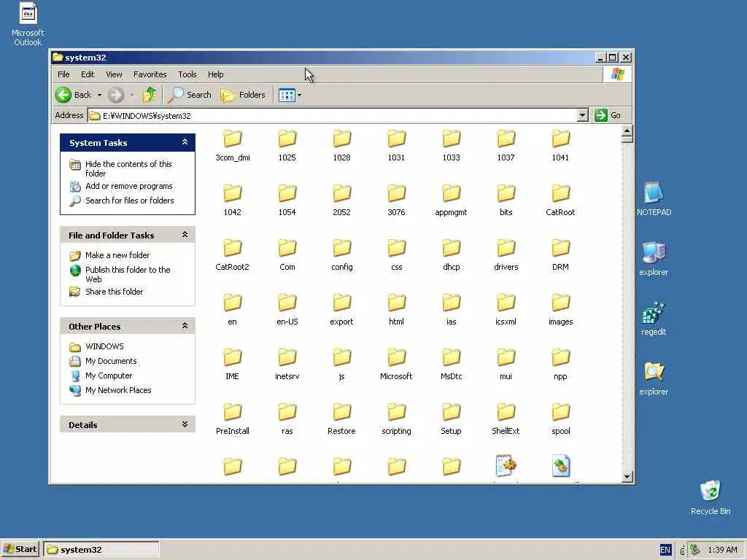Open the Views dropdown button
This screenshot has height=560, width=747.
289,96
